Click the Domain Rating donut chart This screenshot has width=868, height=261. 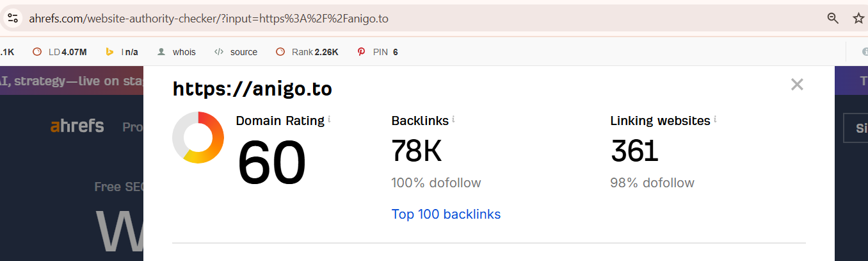tap(198, 137)
